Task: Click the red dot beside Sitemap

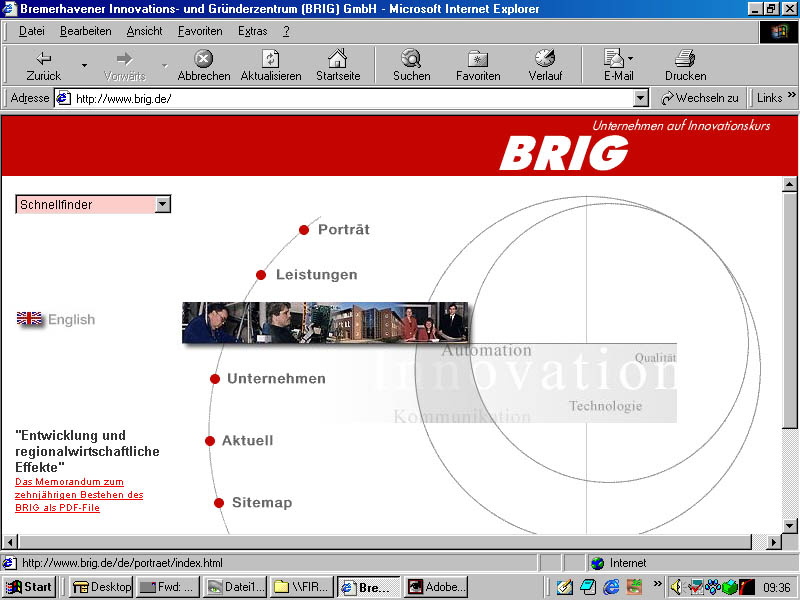Action: 219,503
